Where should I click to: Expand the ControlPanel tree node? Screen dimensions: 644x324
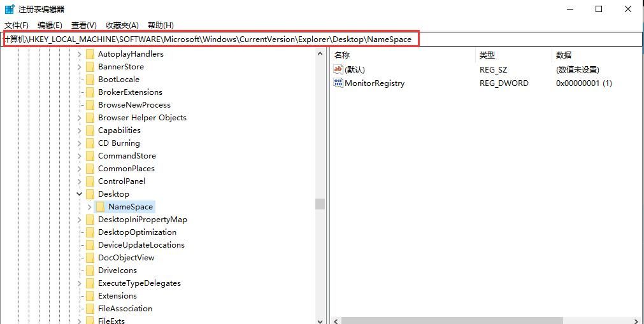click(80, 181)
